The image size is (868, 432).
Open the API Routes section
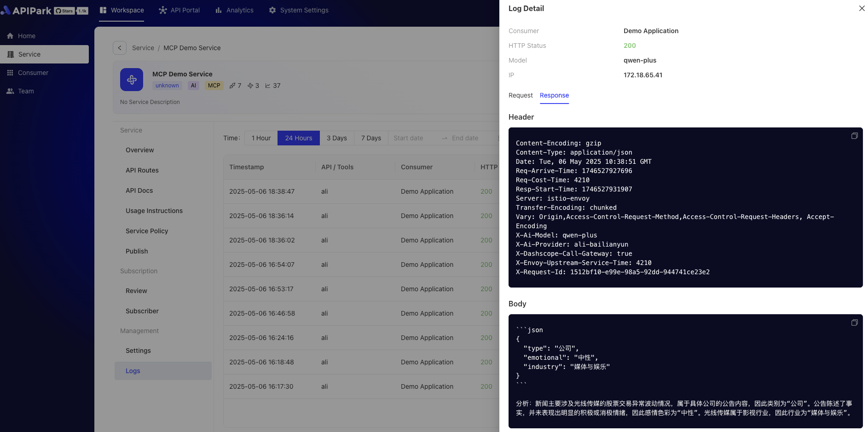(x=142, y=170)
